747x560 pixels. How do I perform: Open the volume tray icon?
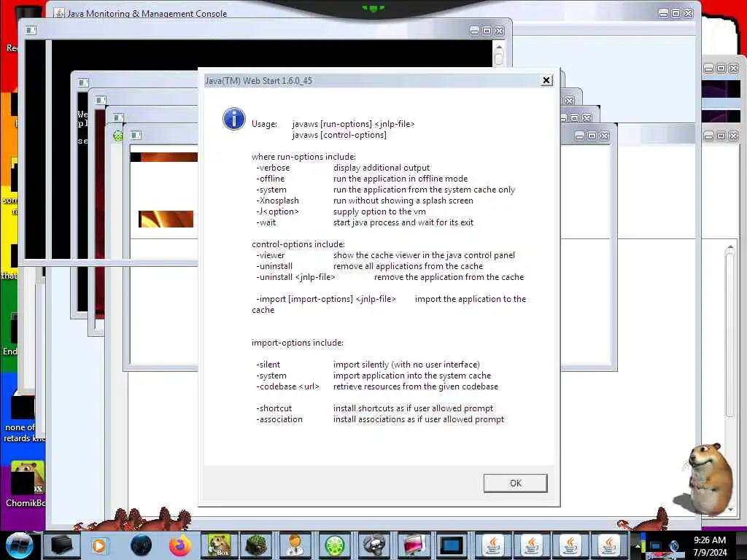[x=674, y=546]
